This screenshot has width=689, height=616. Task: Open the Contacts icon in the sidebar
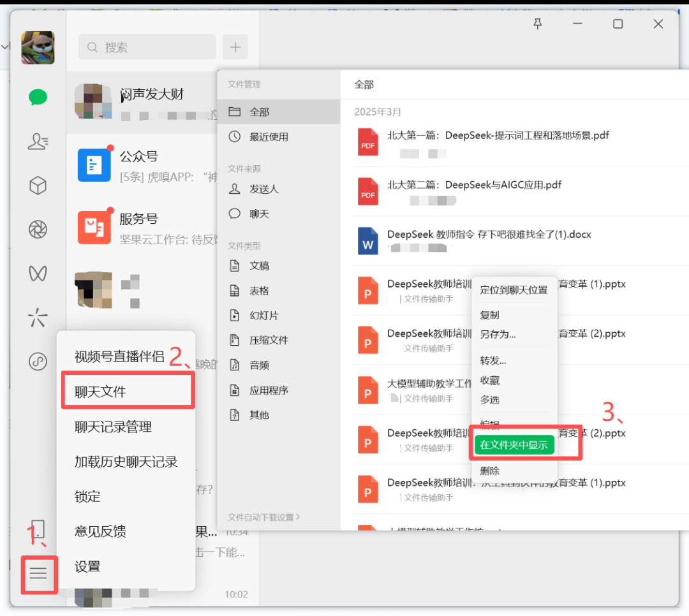pos(38,142)
